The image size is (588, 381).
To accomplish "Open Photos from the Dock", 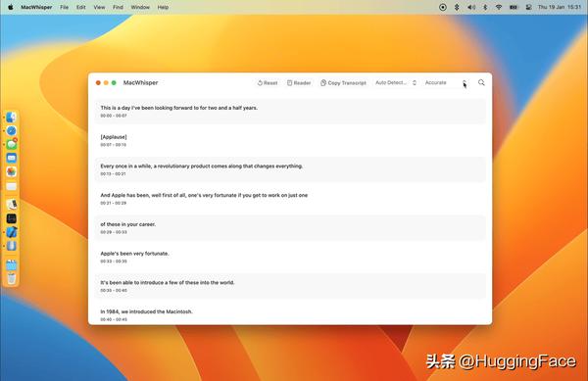I will tap(11, 171).
